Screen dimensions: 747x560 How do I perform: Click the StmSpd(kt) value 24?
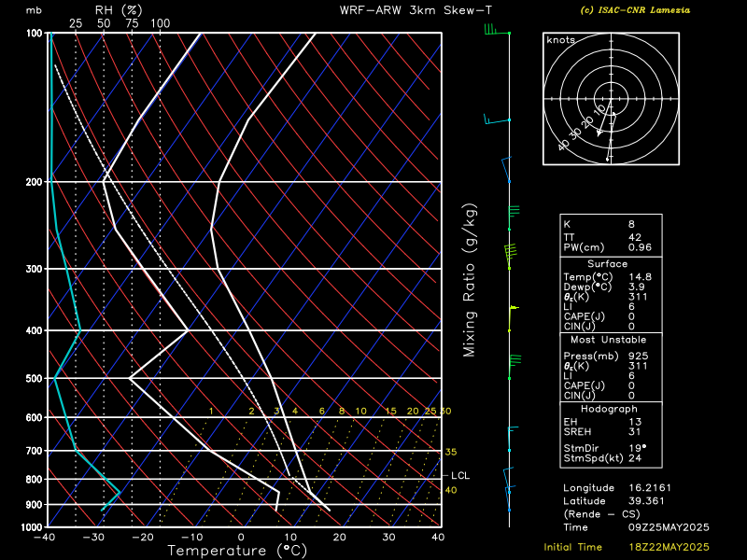(635, 458)
